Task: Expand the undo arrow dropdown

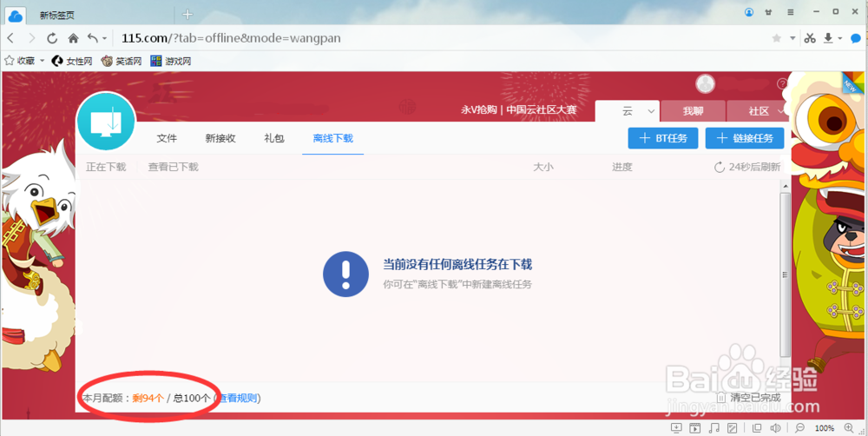Action: pos(104,39)
